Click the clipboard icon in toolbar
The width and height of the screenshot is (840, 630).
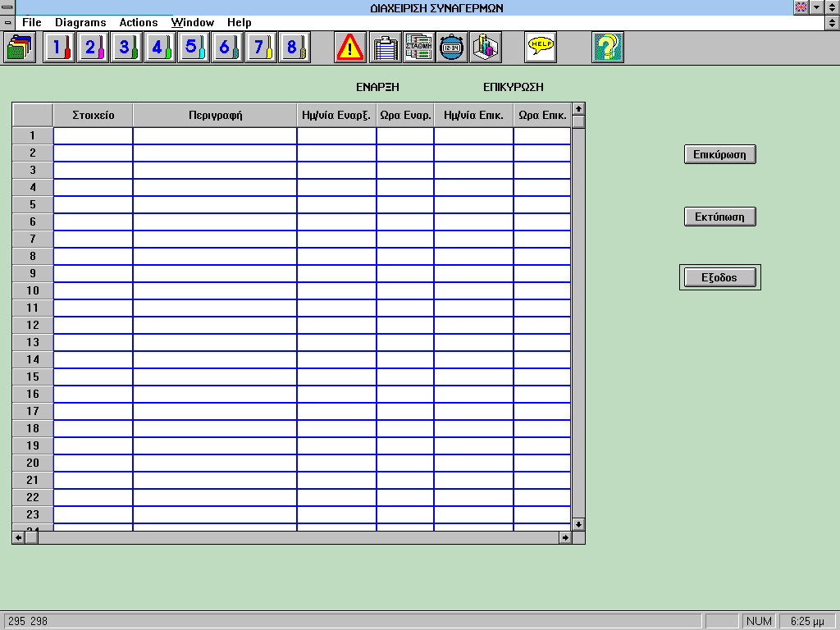coord(385,48)
